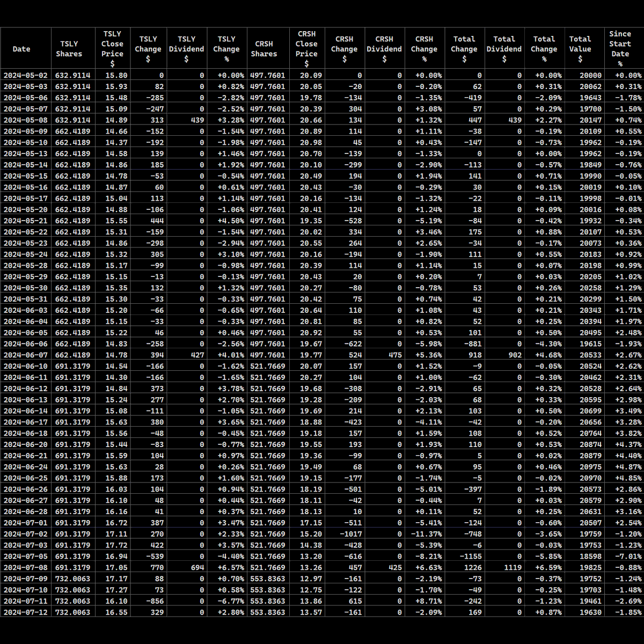Click TSLY shares 732.0063 on 2024-07-09
The height and width of the screenshot is (644, 644).
point(73,579)
